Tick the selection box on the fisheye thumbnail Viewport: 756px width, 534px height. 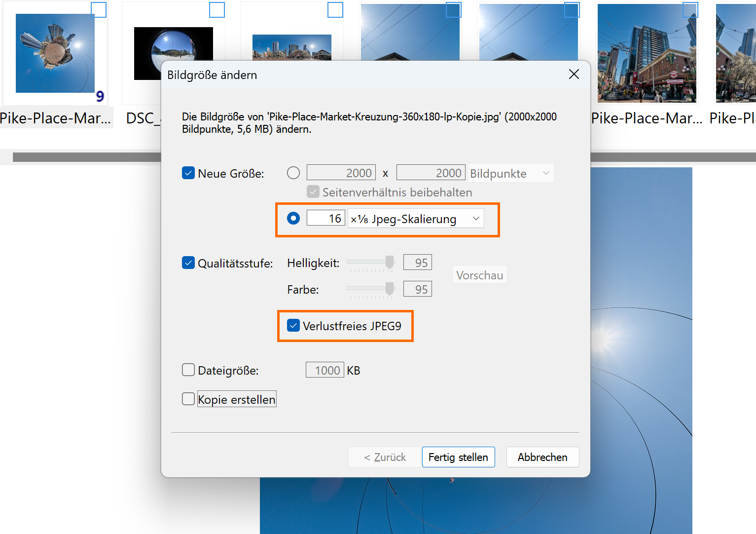click(217, 10)
